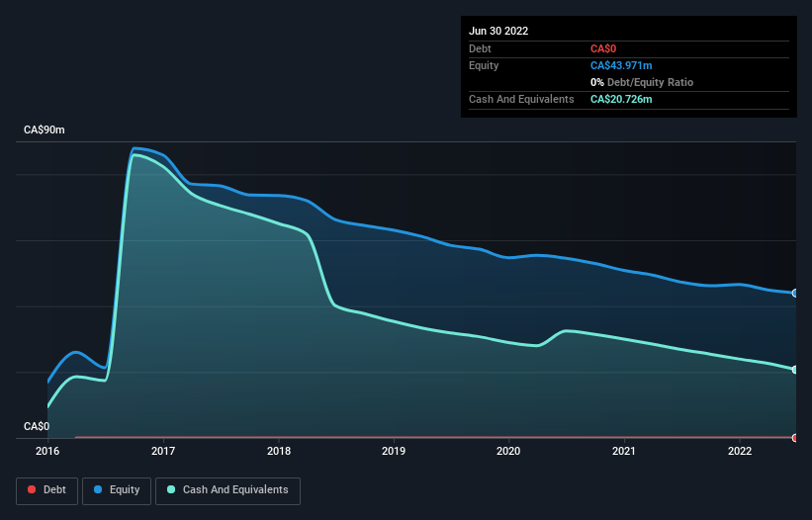Click the Jun 30 2022 tooltip date
The height and width of the screenshot is (520, 812).
pos(498,31)
